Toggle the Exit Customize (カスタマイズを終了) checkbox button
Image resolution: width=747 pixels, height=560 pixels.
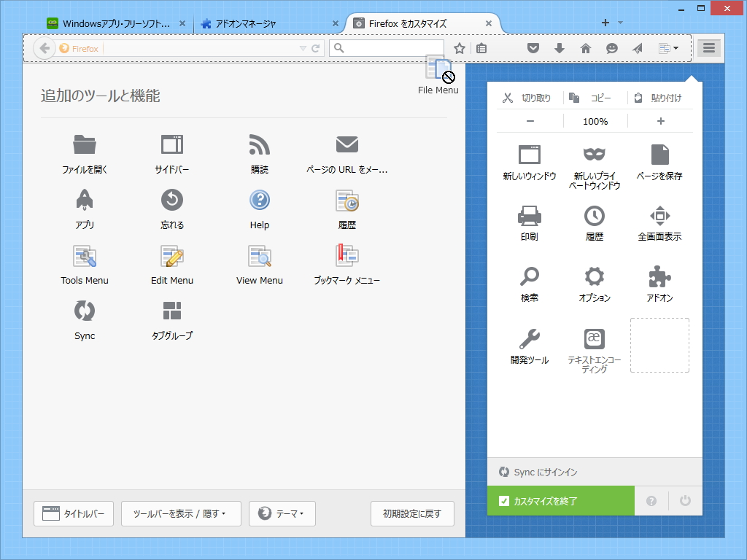561,500
